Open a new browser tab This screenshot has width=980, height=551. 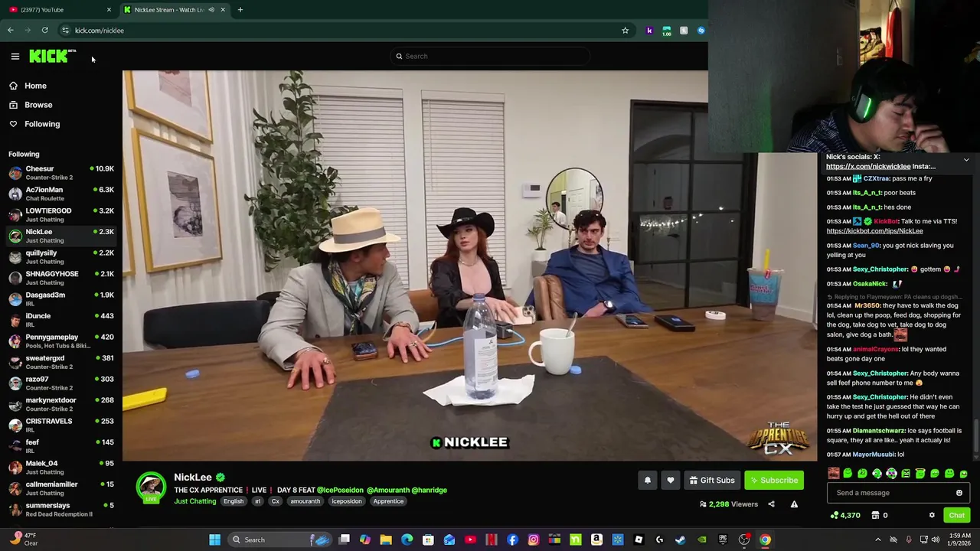(x=240, y=10)
